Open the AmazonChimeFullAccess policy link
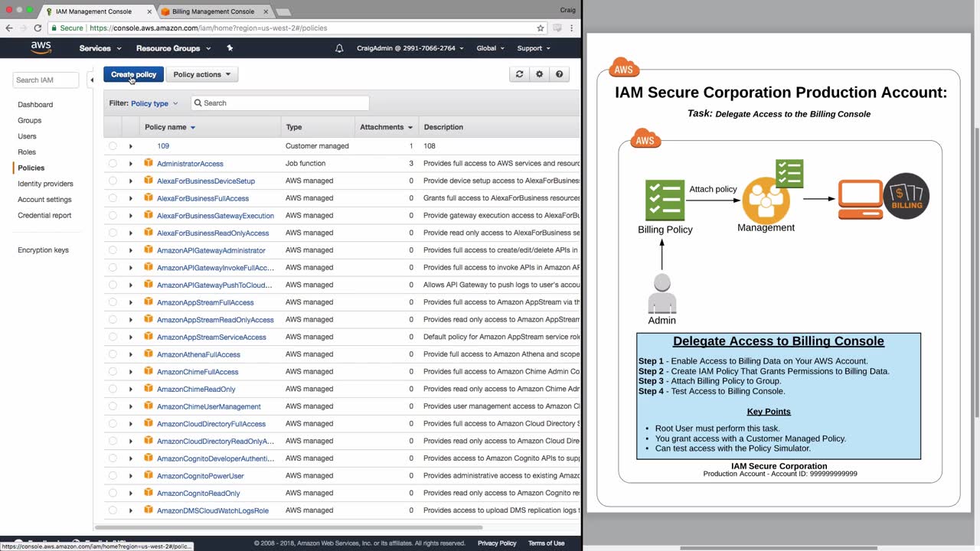980x551 pixels. [198, 372]
